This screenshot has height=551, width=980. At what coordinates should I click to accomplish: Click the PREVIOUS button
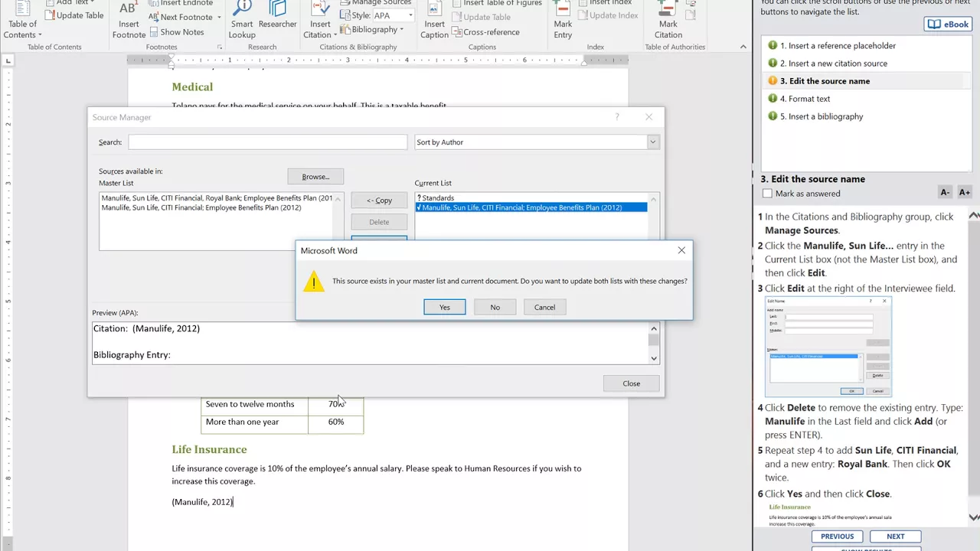tap(837, 536)
